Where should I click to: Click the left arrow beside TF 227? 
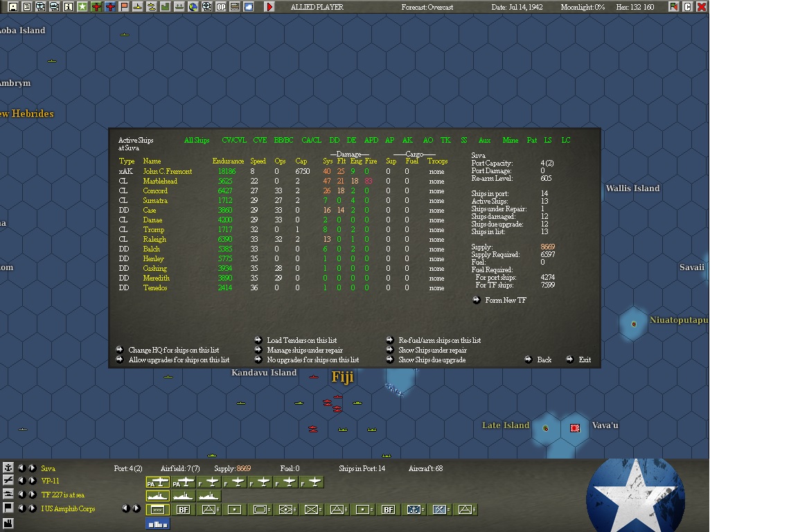pos(22,495)
